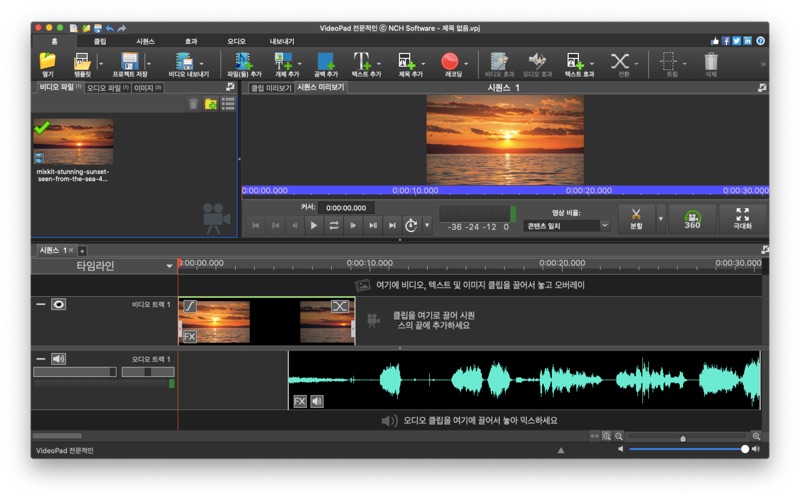
Task: Adjust 오디오 트랙 1 volume slider
Action: point(75,372)
